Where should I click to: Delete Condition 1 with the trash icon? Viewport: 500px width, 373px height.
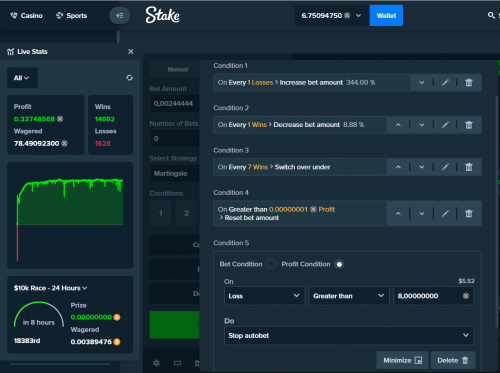(469, 83)
